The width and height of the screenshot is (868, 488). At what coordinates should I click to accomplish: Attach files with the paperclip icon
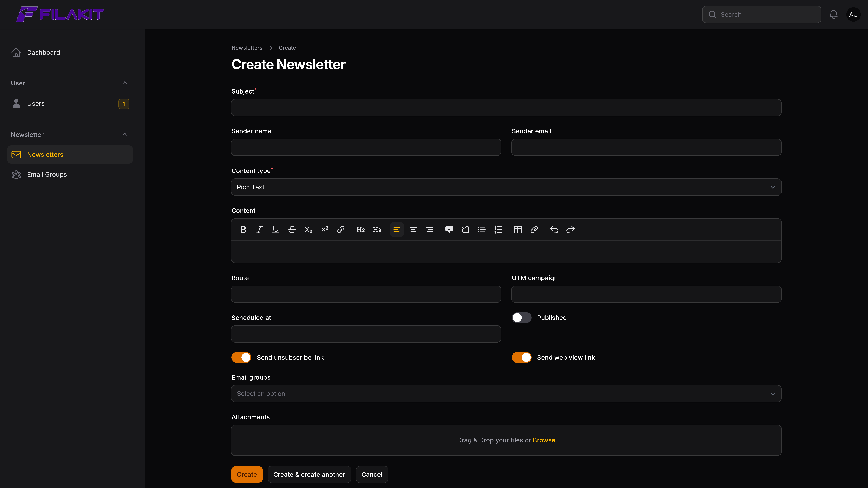[x=534, y=230]
